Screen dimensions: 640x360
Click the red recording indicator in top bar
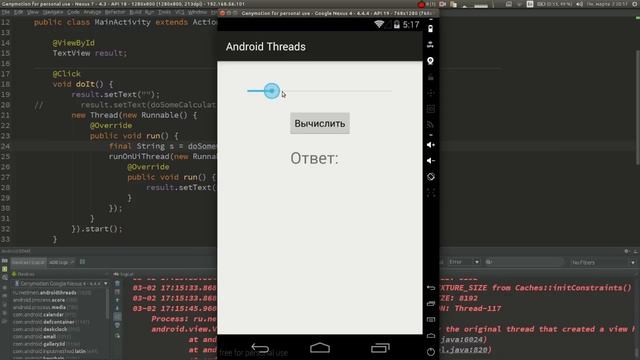click(421, 4)
